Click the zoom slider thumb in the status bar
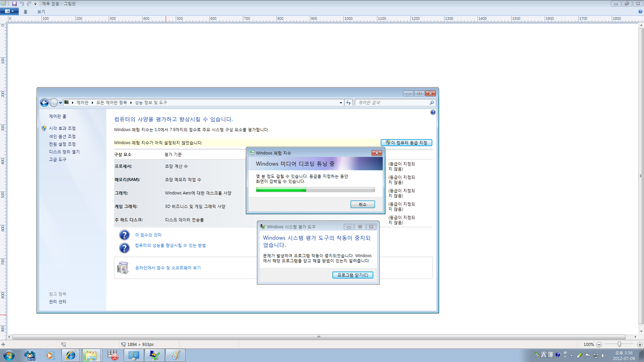 620,345
